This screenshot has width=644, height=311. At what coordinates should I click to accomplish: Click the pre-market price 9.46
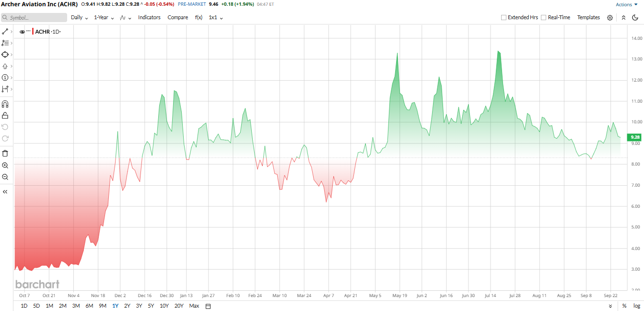[213, 4]
